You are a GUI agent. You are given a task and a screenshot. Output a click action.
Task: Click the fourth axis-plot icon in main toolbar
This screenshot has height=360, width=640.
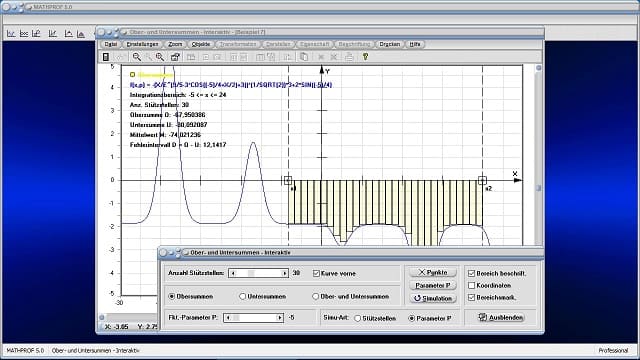click(53, 34)
